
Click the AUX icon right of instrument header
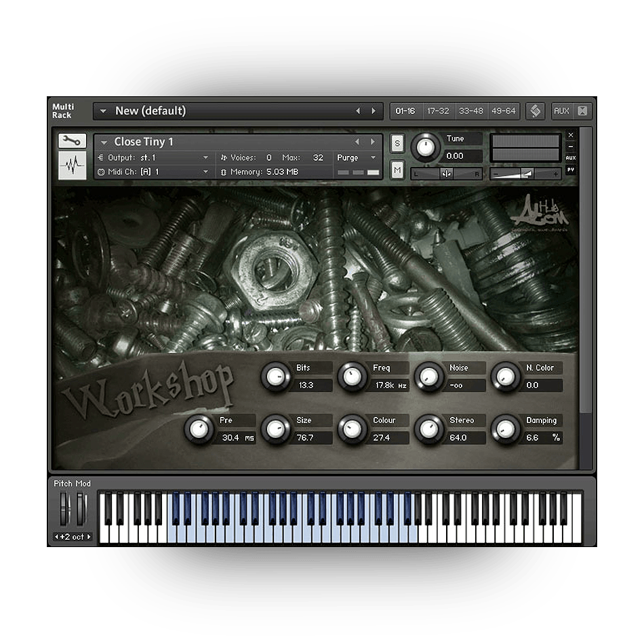pos(571,158)
